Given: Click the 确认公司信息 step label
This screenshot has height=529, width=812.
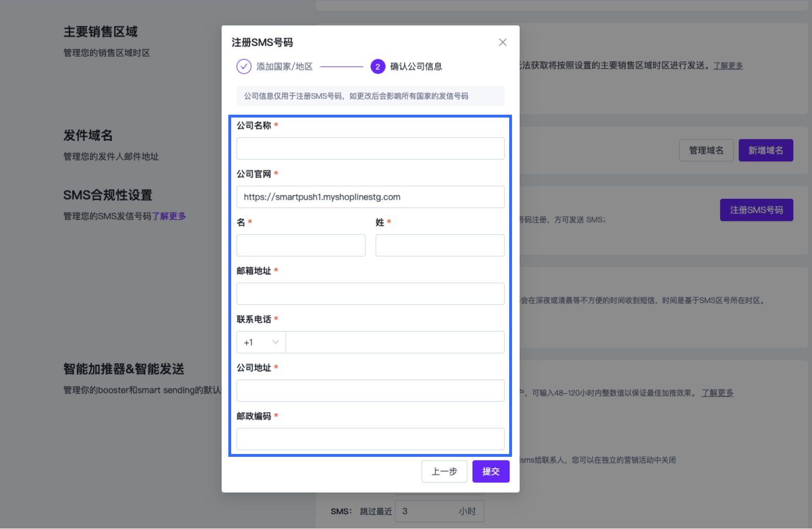Looking at the screenshot, I should pyautogui.click(x=416, y=66).
